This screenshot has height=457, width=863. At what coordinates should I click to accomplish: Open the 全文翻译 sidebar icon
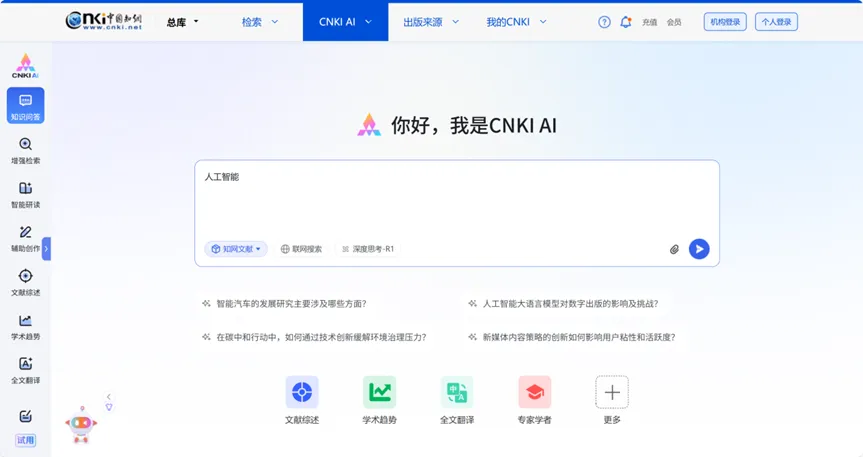click(x=25, y=371)
